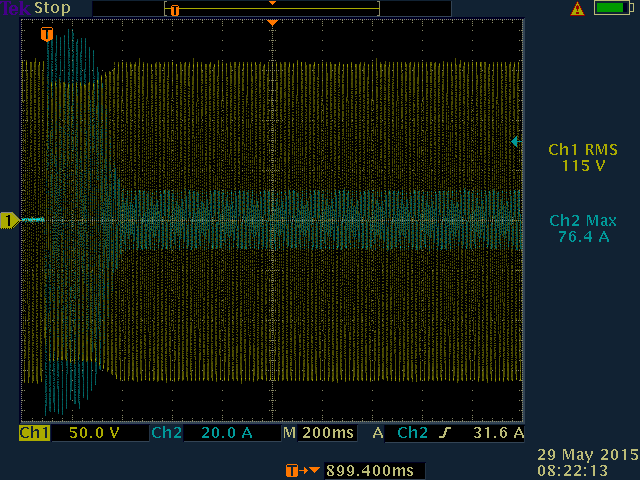Select the Ch1 label in bottom readout

tap(35, 433)
